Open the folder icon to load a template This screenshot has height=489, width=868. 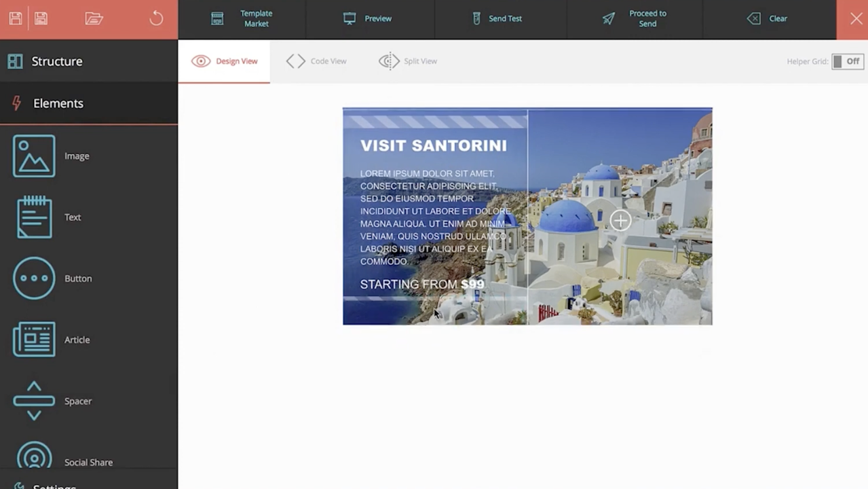(x=94, y=18)
